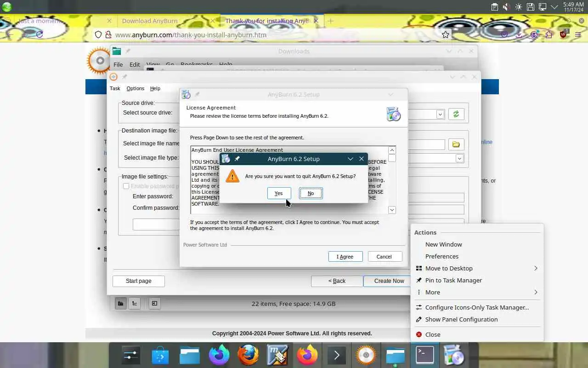
Task: Open the uBlock Origin extension icon
Action: [564, 34]
